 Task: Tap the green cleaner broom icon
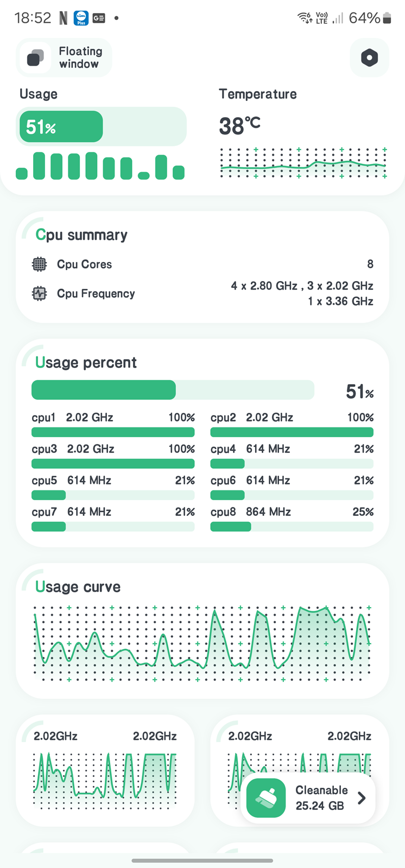click(266, 797)
